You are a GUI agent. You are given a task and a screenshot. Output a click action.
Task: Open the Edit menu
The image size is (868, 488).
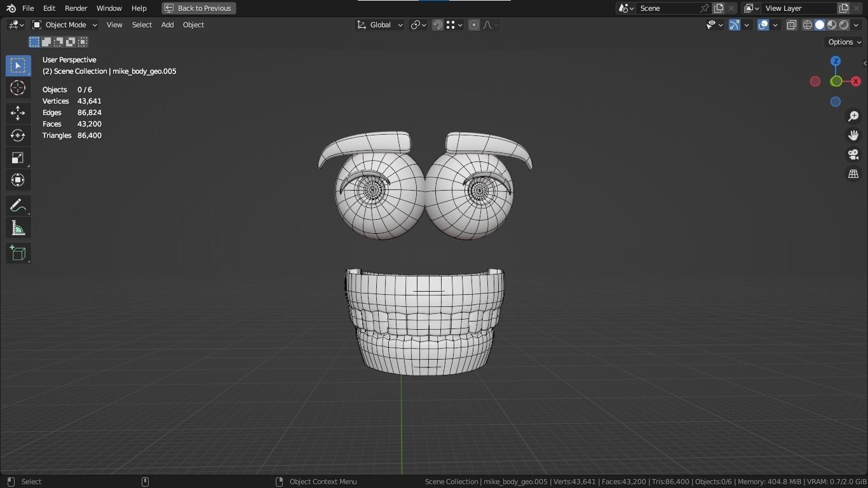click(49, 8)
